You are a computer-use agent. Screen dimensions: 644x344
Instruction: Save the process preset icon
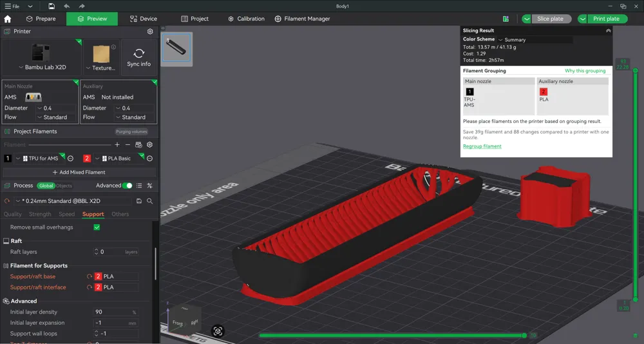(139, 201)
